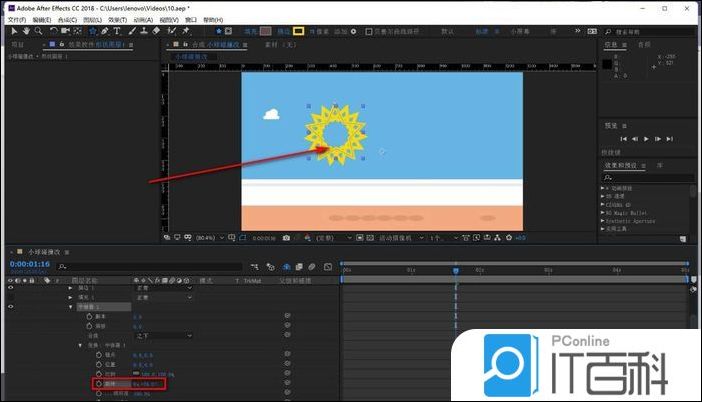Toggle the 位置 position stopwatch
Image resolution: width=702 pixels, height=402 pixels.
coord(101,364)
